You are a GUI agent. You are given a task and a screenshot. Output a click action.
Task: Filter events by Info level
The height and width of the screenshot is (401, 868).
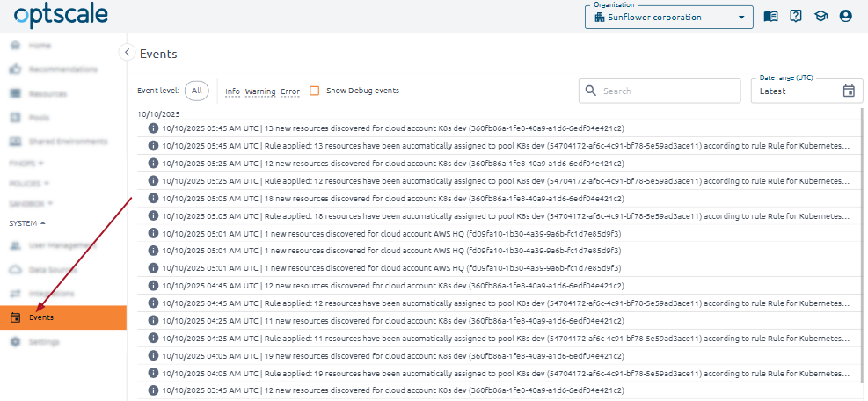pyautogui.click(x=232, y=91)
